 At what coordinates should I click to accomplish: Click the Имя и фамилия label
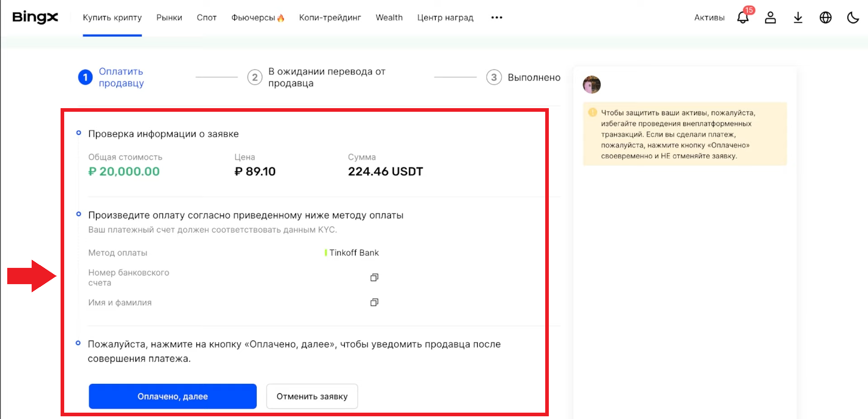(x=120, y=302)
